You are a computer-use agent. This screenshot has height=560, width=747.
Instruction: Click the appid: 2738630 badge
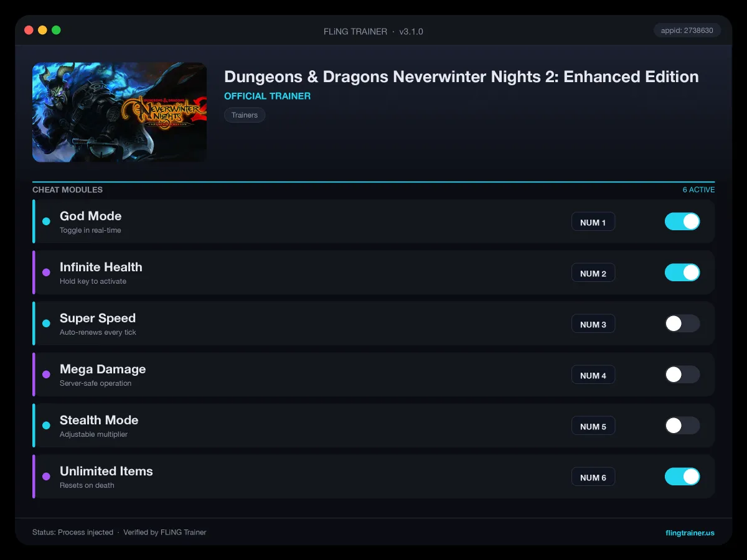(687, 30)
